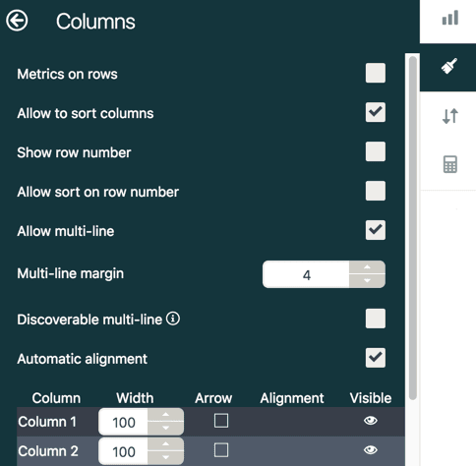This screenshot has height=466, width=476.
Task: Select the paintbrush design tab
Action: tap(449, 67)
